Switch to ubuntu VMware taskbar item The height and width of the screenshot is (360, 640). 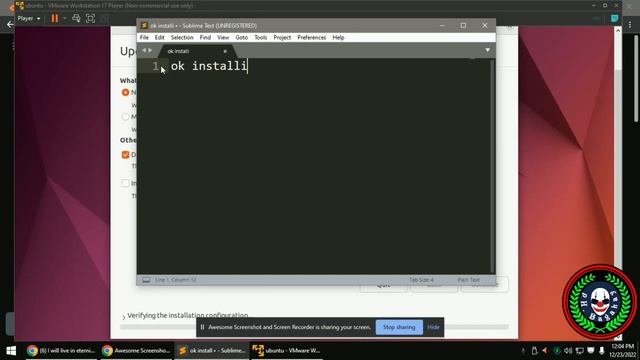(287, 351)
